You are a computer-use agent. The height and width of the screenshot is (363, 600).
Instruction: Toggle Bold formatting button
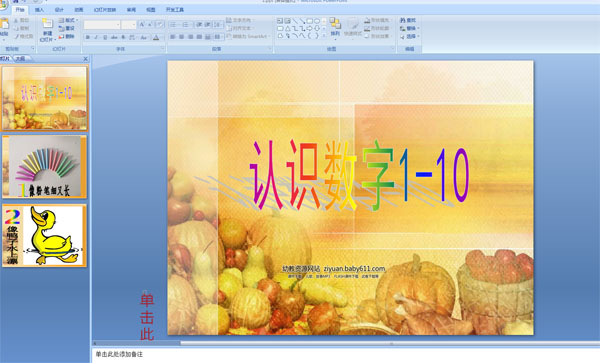point(88,37)
